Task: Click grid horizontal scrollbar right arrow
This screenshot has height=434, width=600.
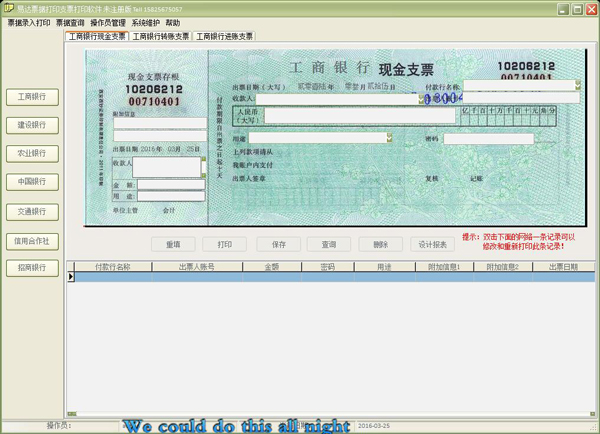Action: [592, 414]
